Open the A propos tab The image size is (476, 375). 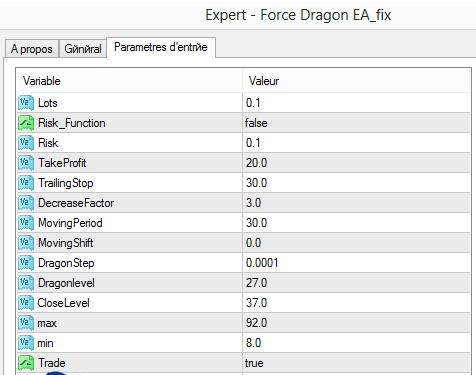32,49
